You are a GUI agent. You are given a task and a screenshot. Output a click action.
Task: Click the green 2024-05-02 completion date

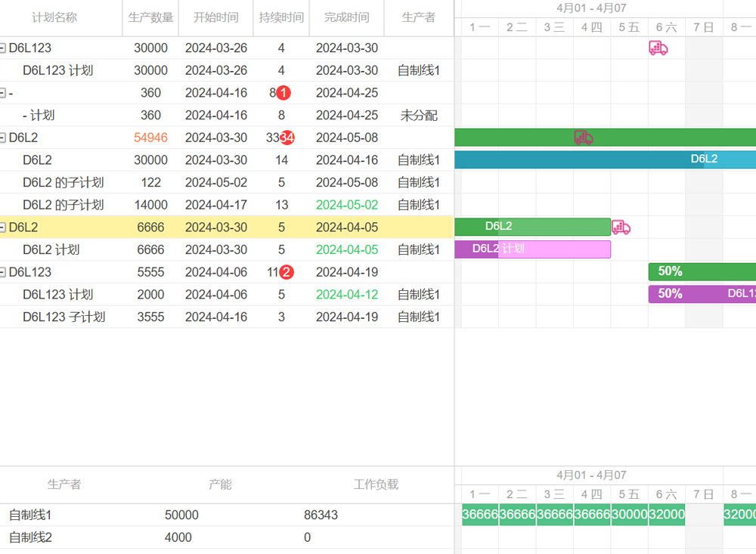click(346, 205)
